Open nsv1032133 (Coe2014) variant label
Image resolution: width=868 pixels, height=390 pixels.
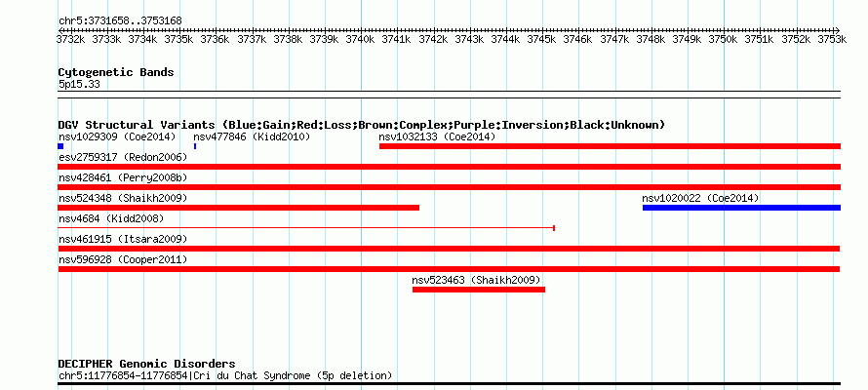pyautogui.click(x=437, y=136)
